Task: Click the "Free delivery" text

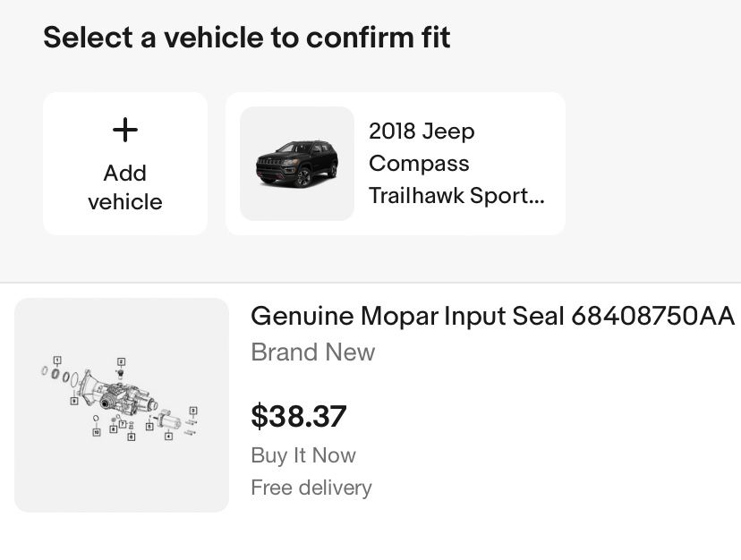Action: 311,488
